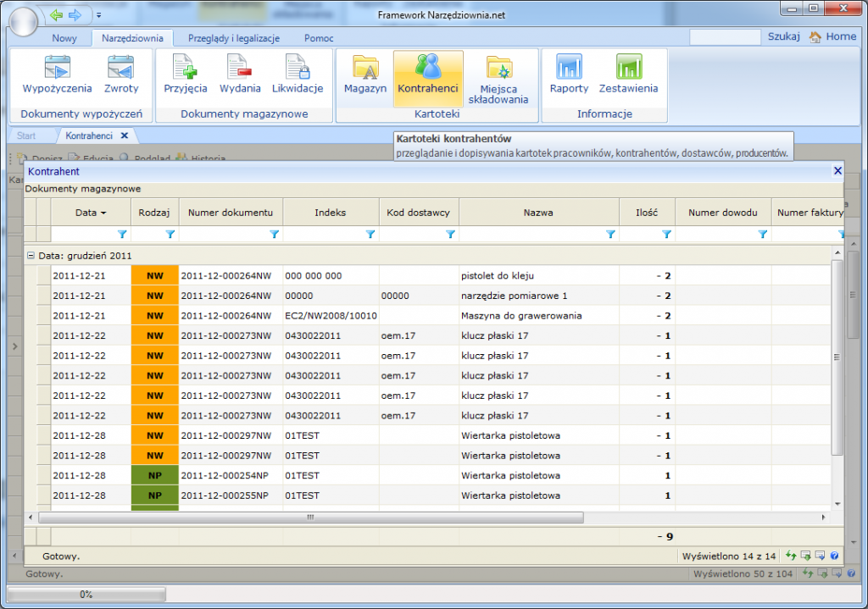Refresh the list with the green refresh icon
This screenshot has height=609, width=868.
[789, 556]
